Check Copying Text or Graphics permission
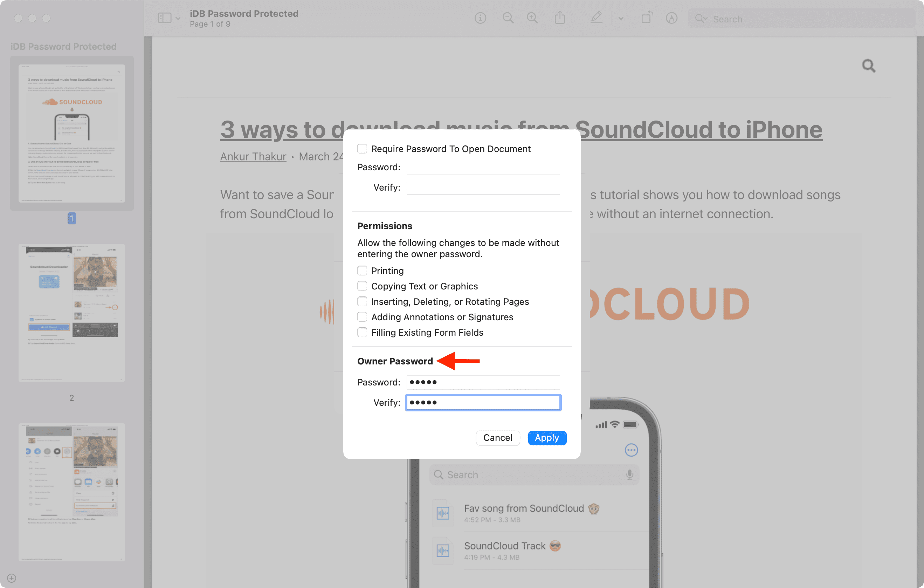This screenshot has width=924, height=588. point(362,286)
